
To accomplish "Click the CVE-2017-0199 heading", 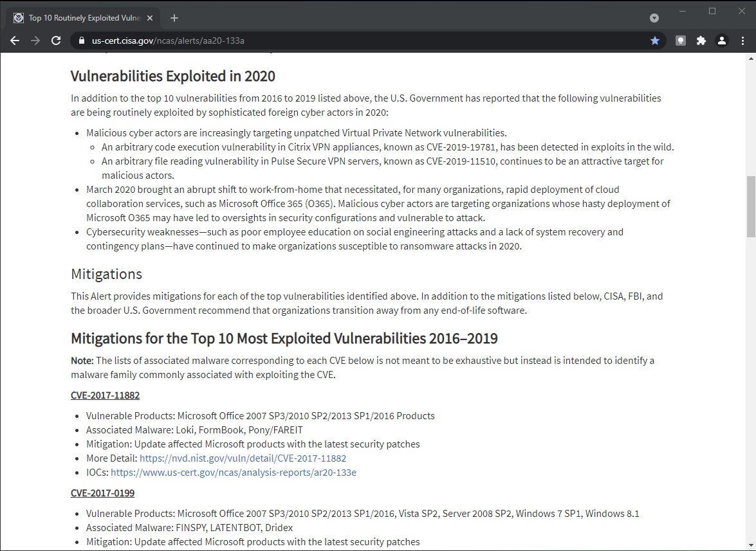I will (x=103, y=493).
